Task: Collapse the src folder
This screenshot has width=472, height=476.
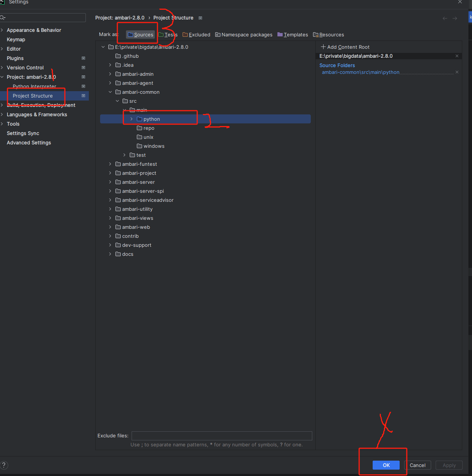Action: 117,101
